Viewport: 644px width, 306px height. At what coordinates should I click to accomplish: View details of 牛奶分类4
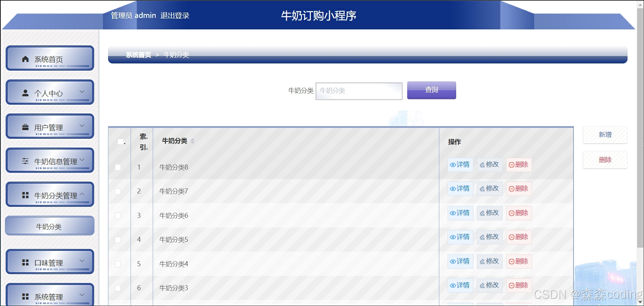(x=460, y=261)
